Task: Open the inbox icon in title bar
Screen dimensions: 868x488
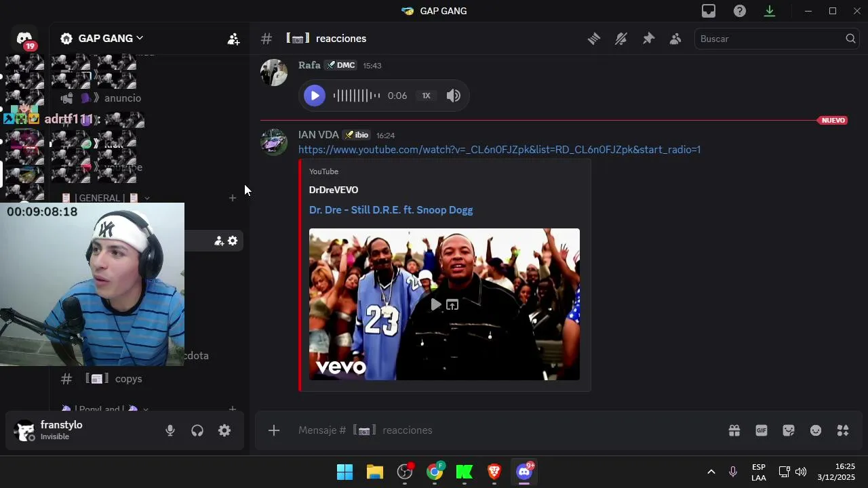Action: coord(709,11)
